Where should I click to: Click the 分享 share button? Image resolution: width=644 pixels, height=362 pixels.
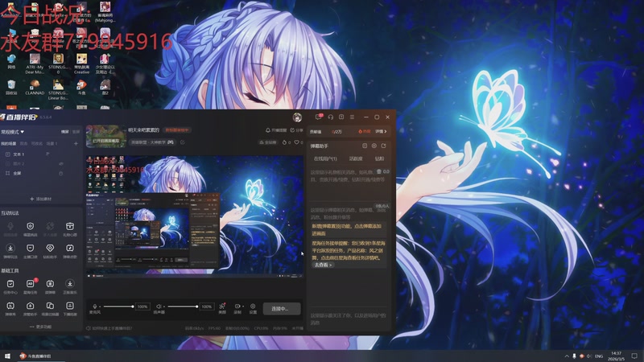pos(296,130)
